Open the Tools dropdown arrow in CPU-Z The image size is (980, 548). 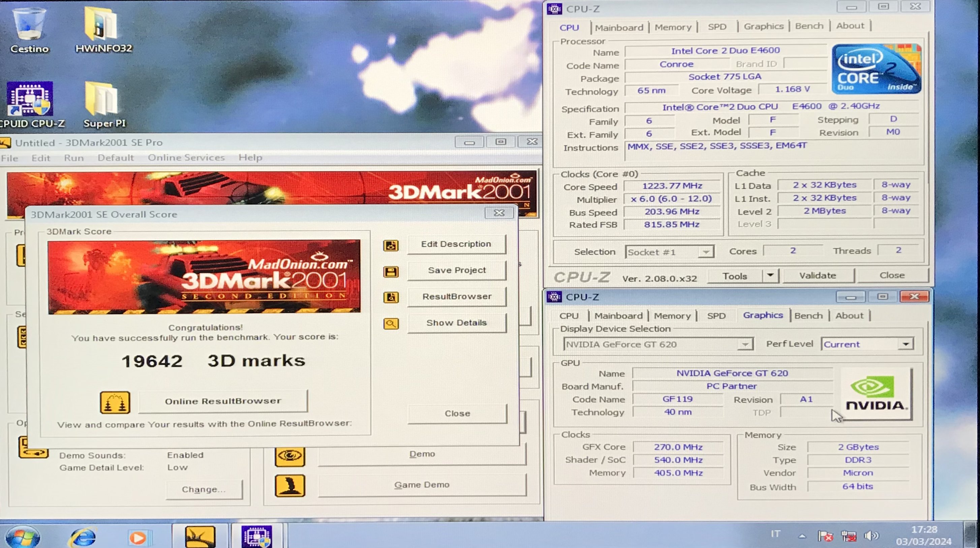pyautogui.click(x=770, y=275)
